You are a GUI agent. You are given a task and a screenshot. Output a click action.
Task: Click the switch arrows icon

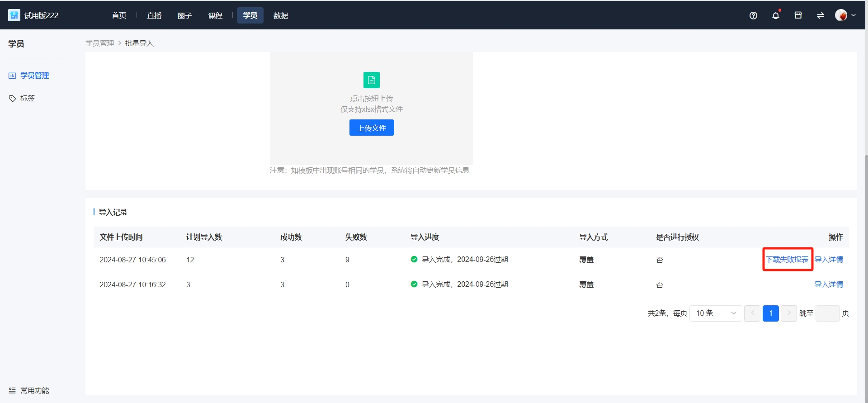[821, 15]
